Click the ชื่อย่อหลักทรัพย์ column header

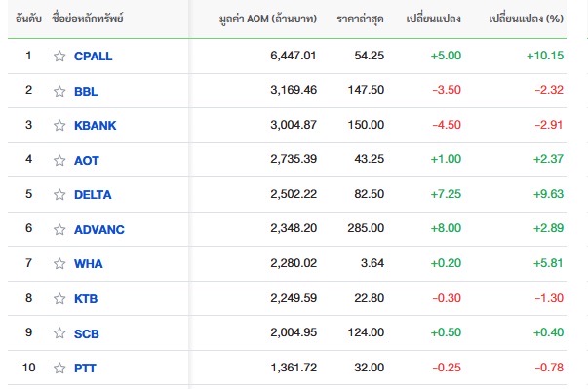point(88,19)
